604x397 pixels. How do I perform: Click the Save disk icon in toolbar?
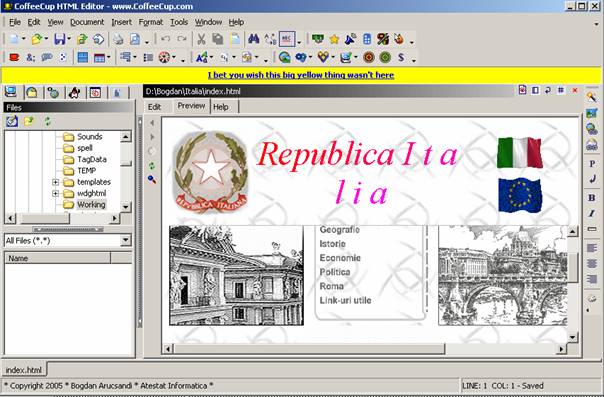tap(60, 39)
